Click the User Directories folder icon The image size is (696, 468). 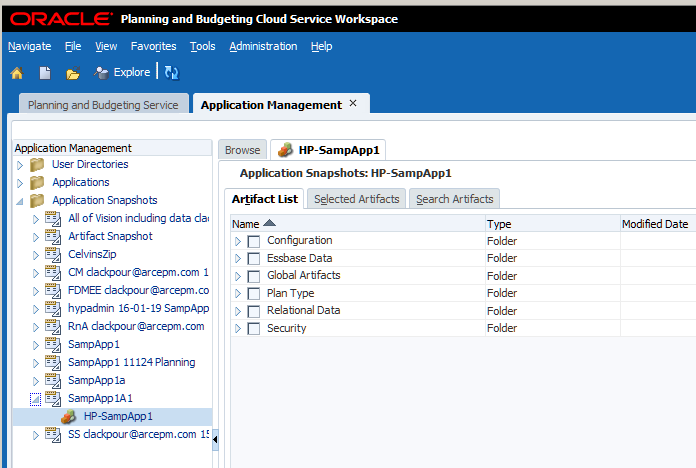(37, 165)
